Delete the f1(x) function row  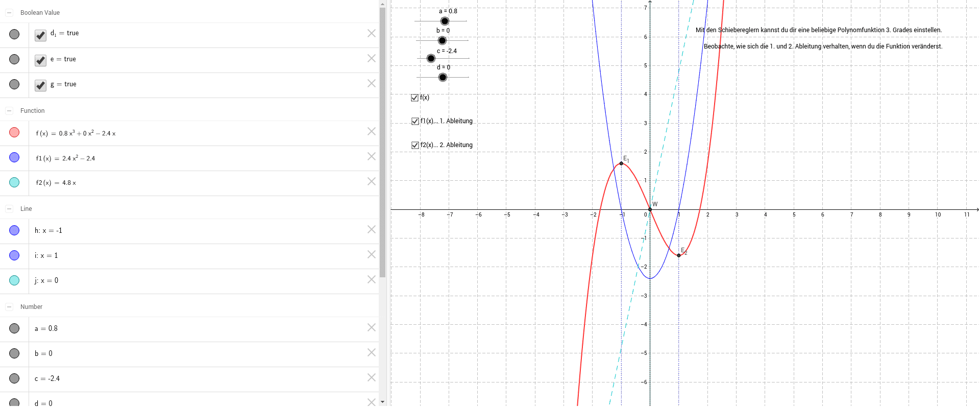(372, 156)
